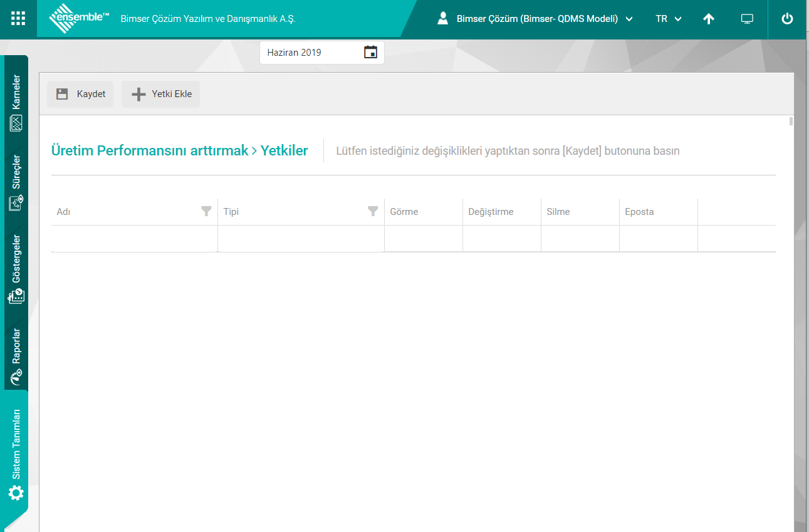Click the Ensemble logo in header

click(79, 19)
